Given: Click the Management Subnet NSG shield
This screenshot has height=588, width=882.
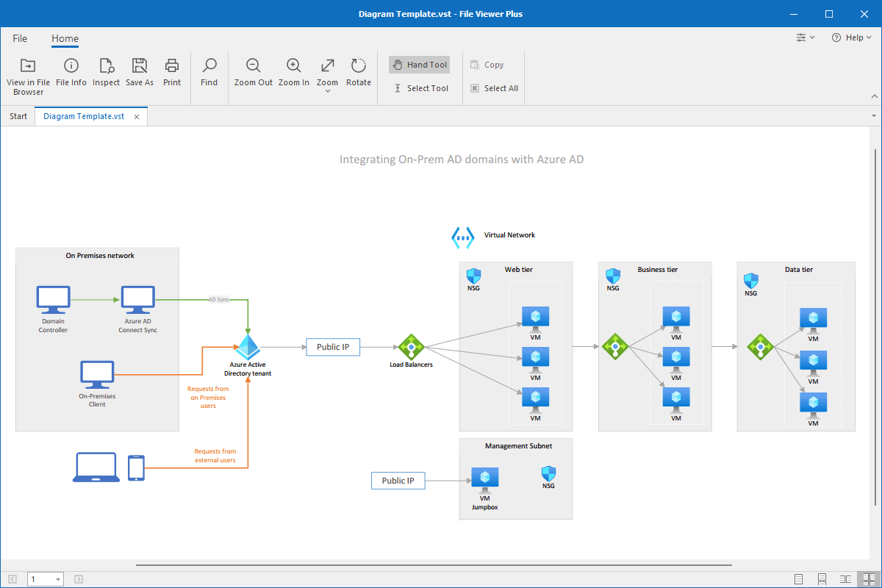Looking at the screenshot, I should coord(548,473).
